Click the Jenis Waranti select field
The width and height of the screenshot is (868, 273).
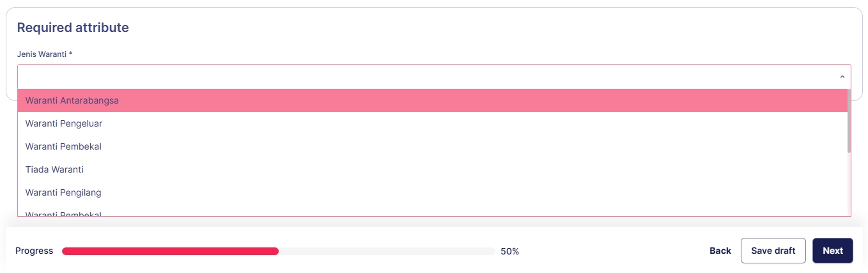click(x=422, y=77)
